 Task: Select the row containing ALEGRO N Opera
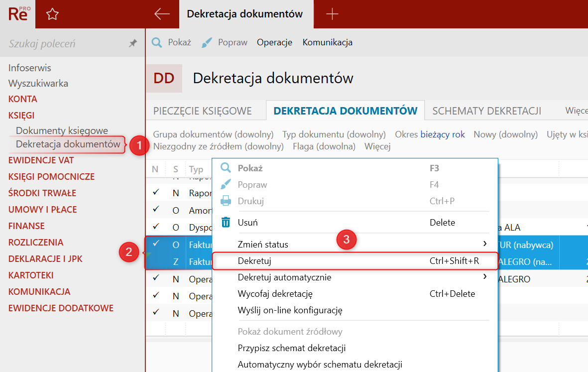pos(367,279)
